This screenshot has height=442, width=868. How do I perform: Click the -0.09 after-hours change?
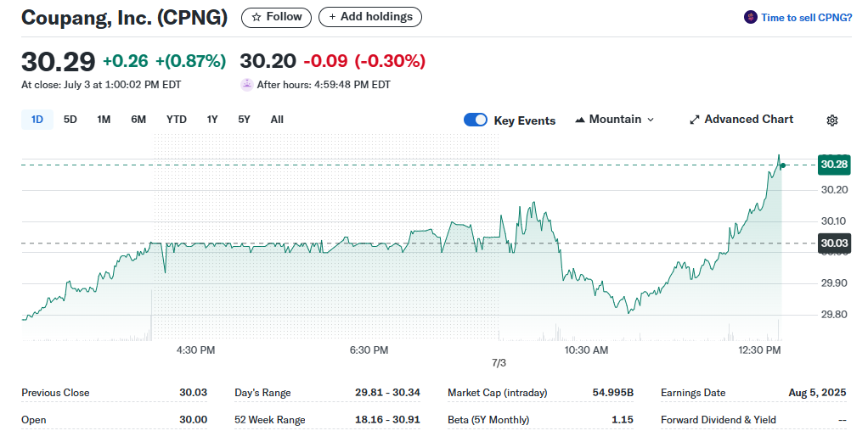click(325, 61)
